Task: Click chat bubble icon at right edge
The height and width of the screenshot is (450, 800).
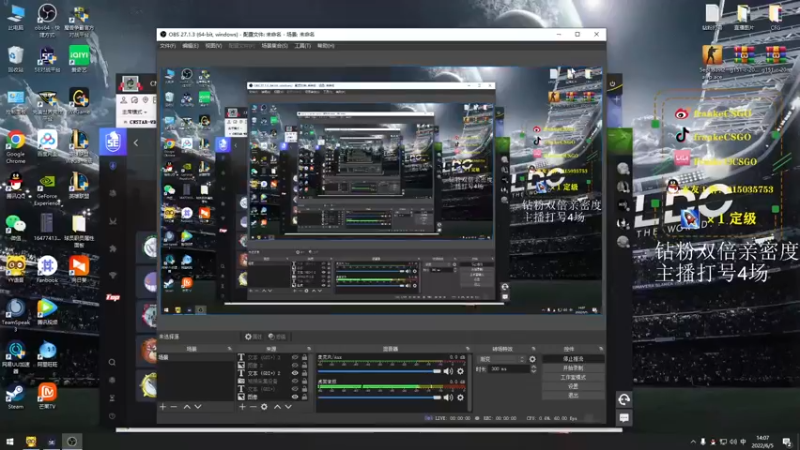Action: (624, 418)
